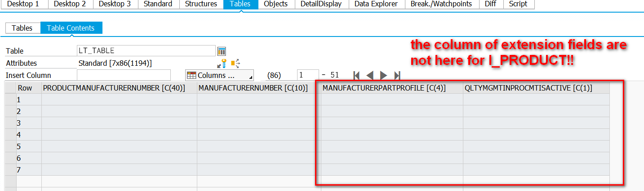
Task: Open the Columns ... dropdown button
Action: point(219,75)
